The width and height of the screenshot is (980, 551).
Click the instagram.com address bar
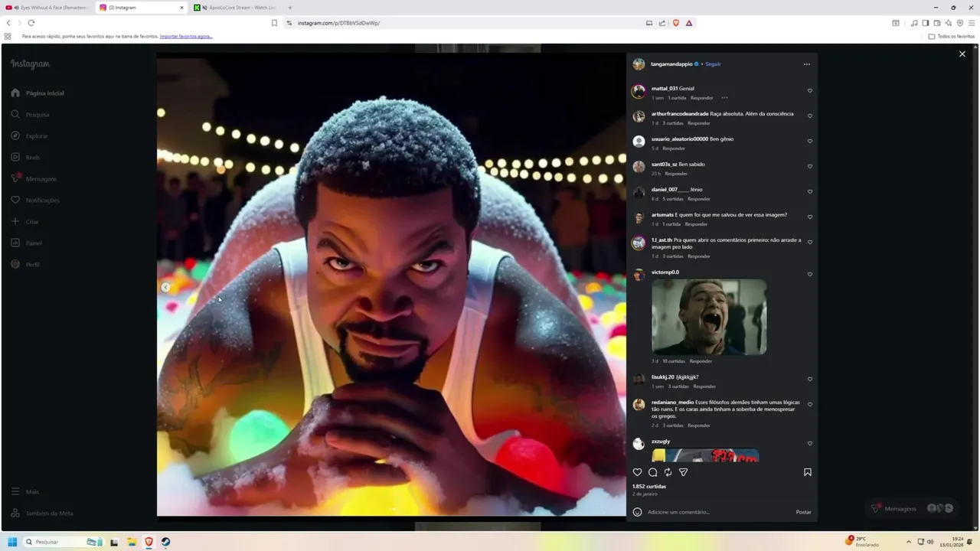pyautogui.click(x=467, y=23)
